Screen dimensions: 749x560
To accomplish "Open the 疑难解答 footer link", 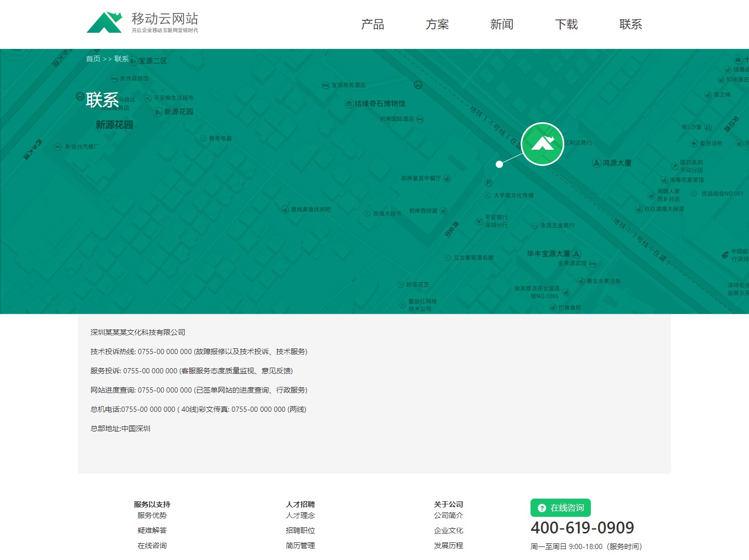I will click(152, 530).
